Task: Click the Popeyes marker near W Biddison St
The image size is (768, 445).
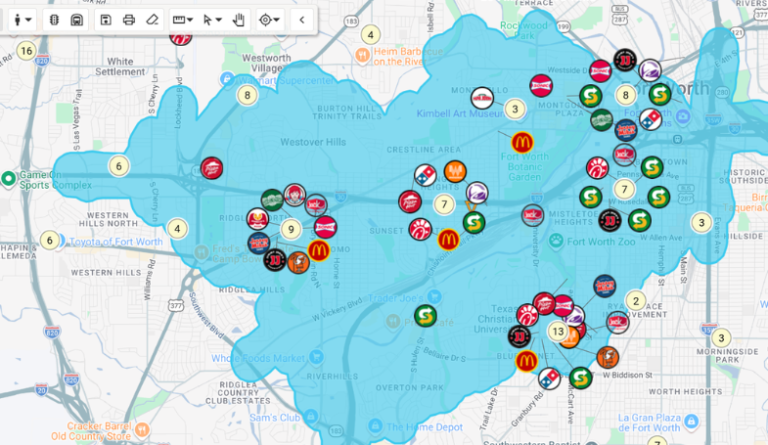Action: click(607, 358)
